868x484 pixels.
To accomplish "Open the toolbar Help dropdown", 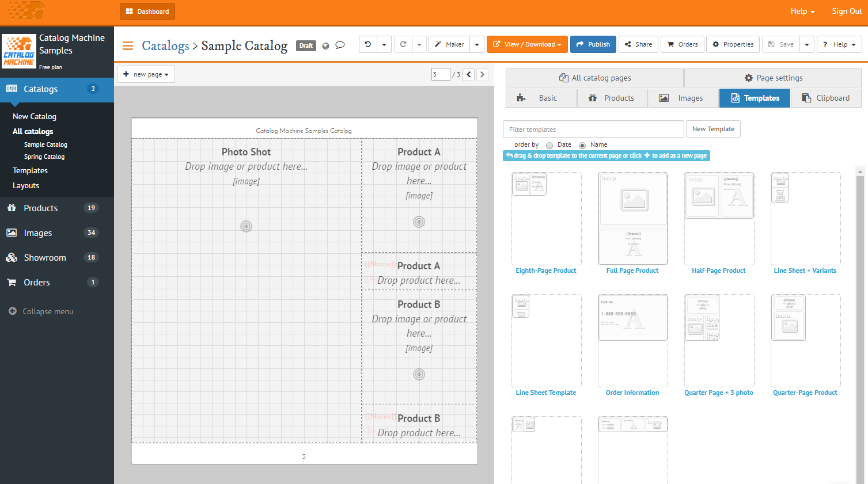I will coord(839,44).
